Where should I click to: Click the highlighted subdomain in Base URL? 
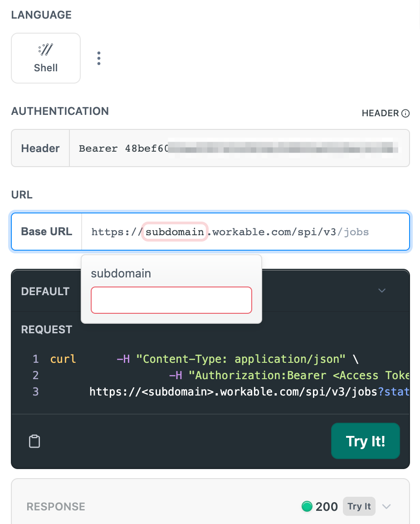(x=175, y=232)
